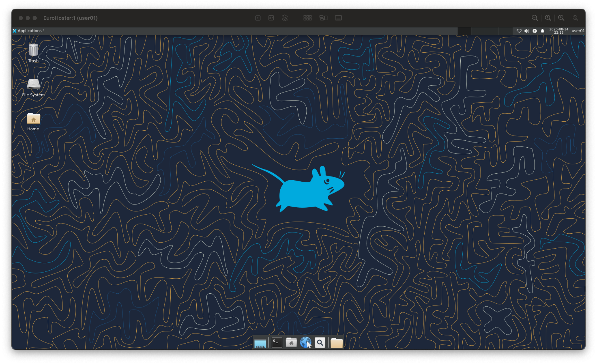The width and height of the screenshot is (597, 364).
Task: Click the power manager tray icon
Action: coord(535,31)
